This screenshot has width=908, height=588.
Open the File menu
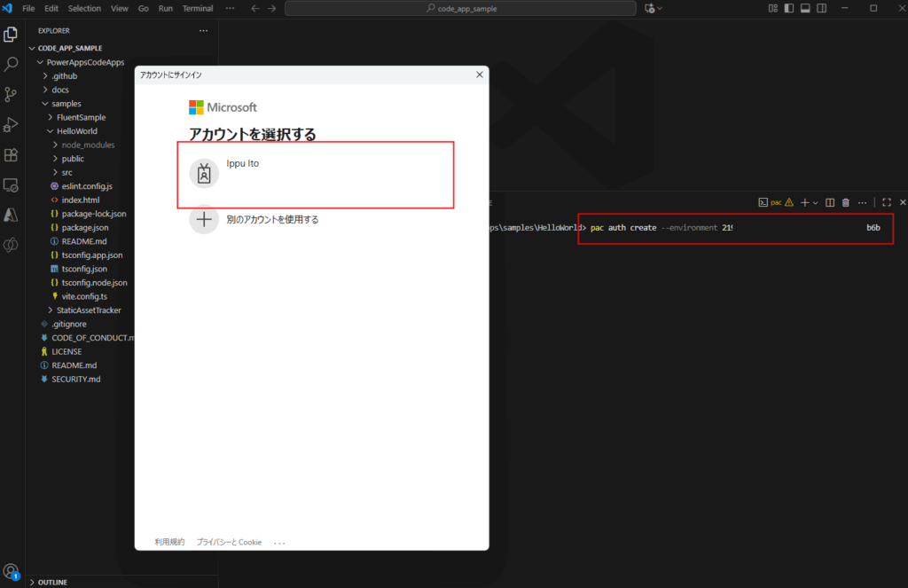tap(28, 8)
